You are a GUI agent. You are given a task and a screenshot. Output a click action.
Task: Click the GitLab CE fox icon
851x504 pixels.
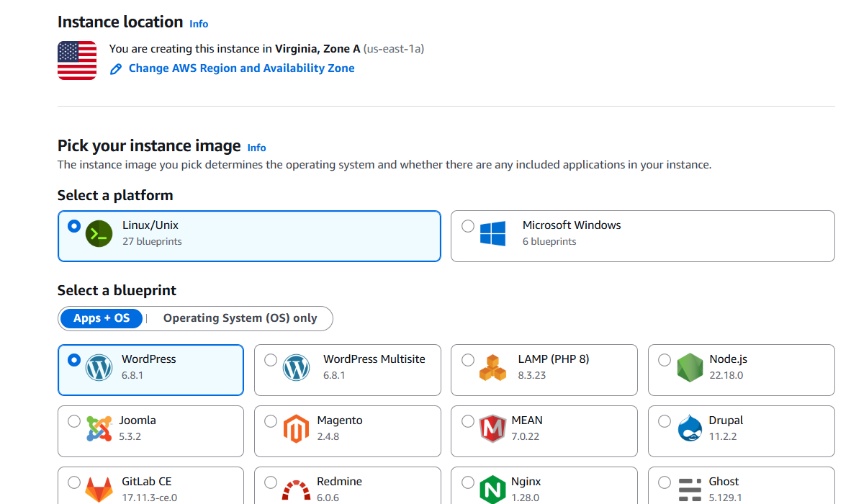coord(99,489)
